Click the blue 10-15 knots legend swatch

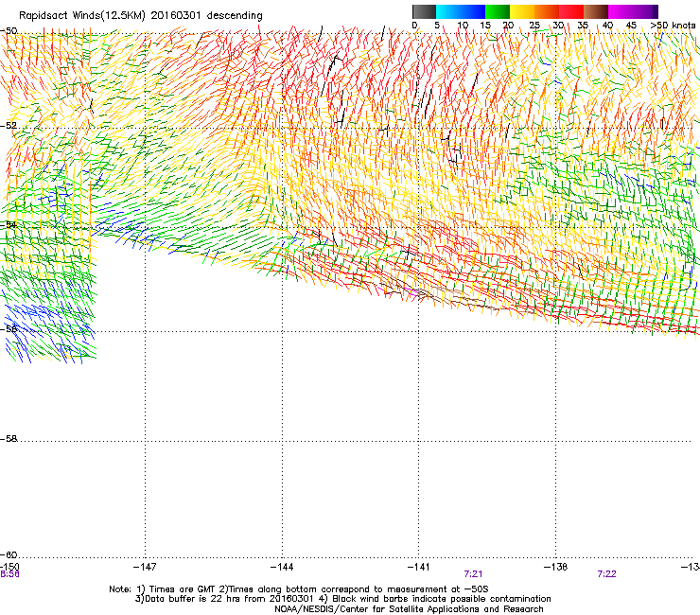473,11
